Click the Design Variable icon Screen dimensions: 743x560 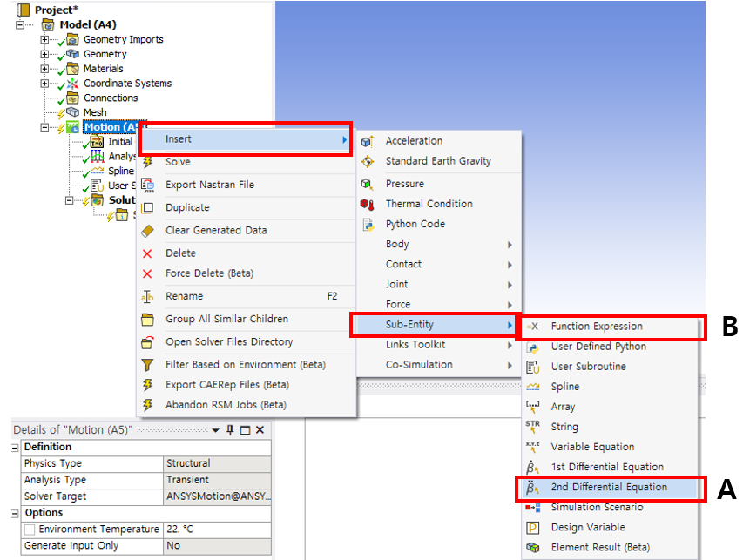tap(533, 527)
